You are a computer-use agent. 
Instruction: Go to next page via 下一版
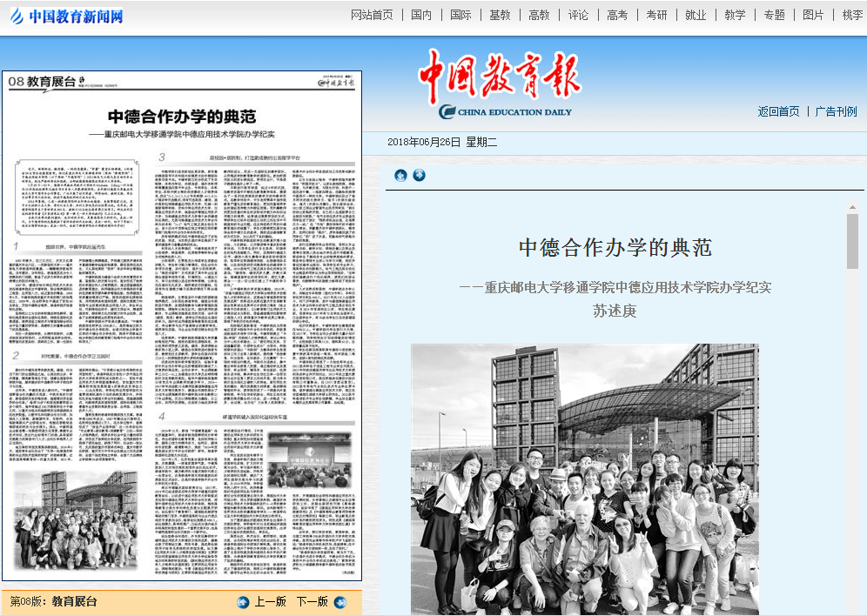click(x=312, y=602)
